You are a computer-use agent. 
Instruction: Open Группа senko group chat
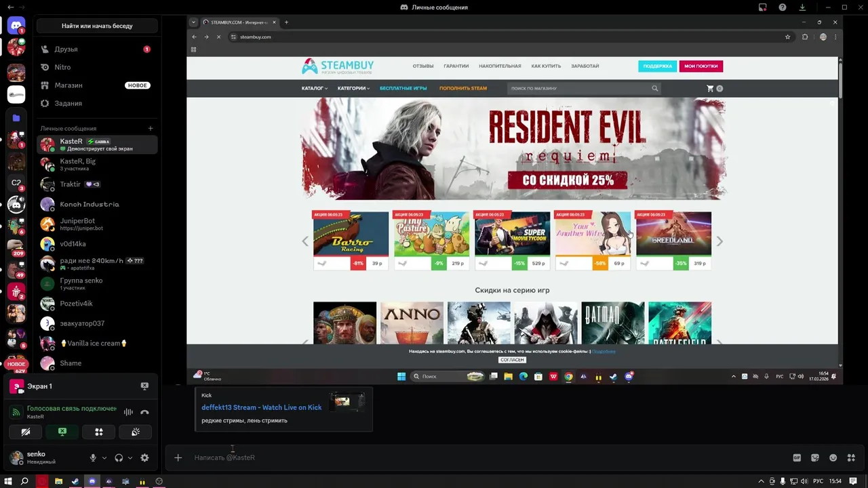97,283
